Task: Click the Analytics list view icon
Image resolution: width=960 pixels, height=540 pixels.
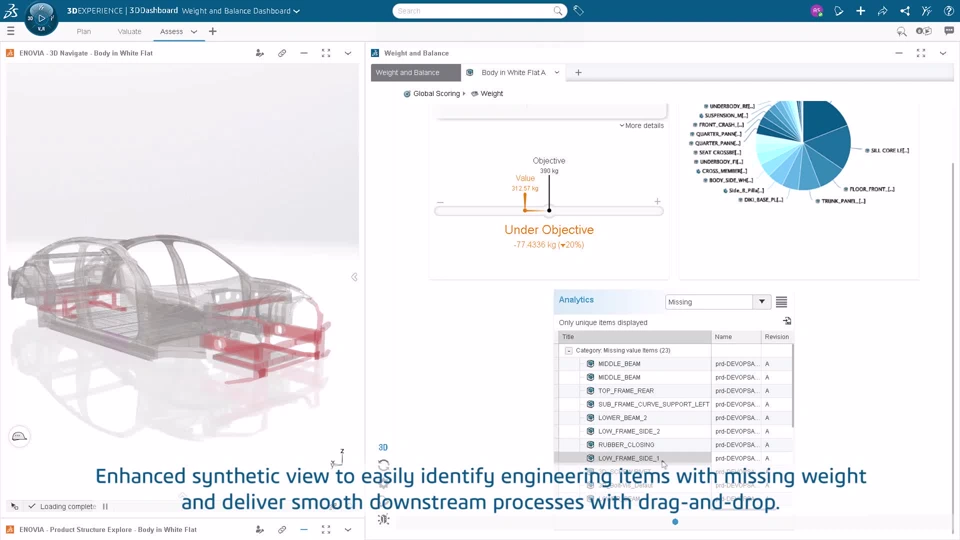Action: (x=781, y=302)
